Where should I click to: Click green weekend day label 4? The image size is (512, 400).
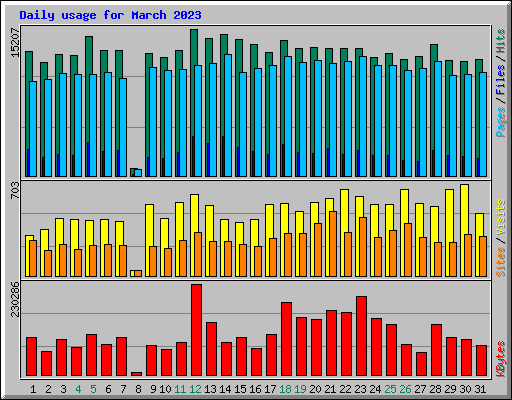(78, 389)
